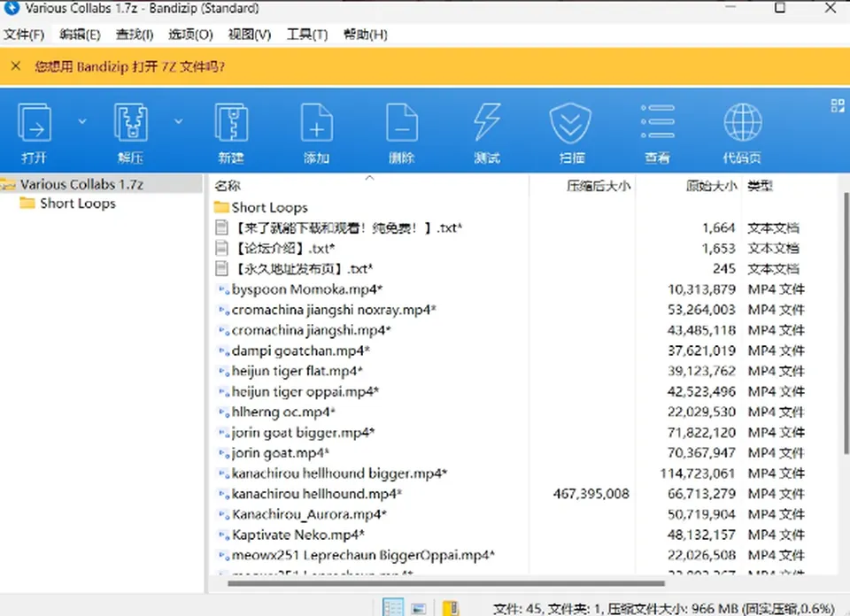Select meowx251 Leprechaun BiggerOppai.mp4
Image resolution: width=850 pixels, height=616 pixels.
click(x=363, y=555)
